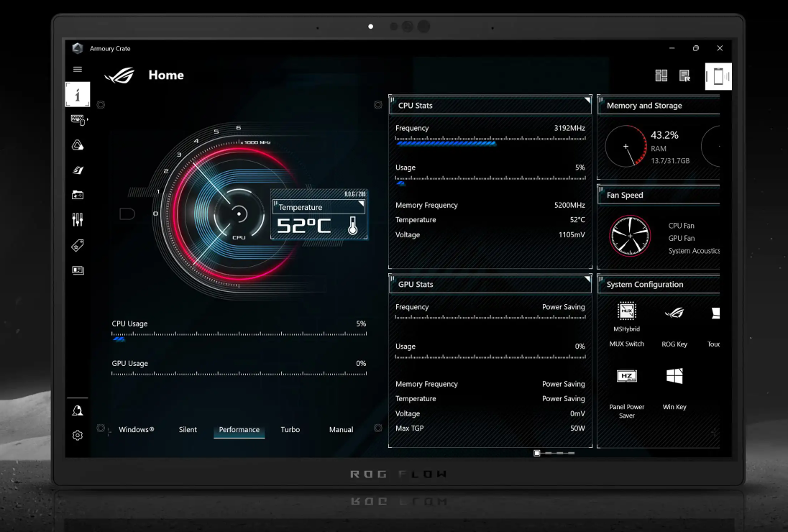
Task: Open Aura Sync triangle icon in sidebar
Action: tap(77, 145)
